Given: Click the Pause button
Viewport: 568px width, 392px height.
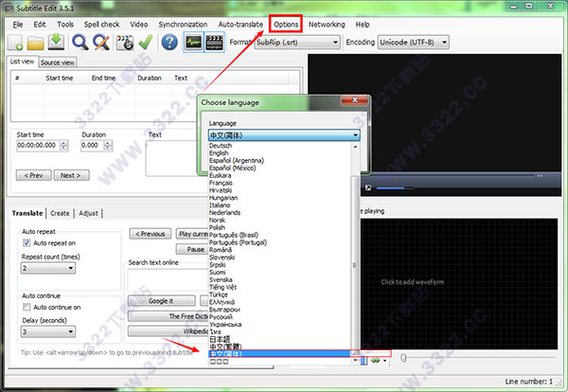Looking at the screenshot, I should coord(193,249).
